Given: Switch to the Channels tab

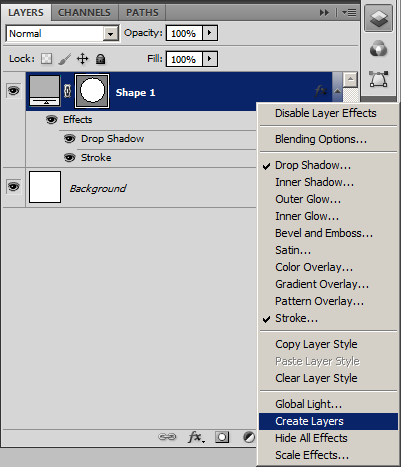Looking at the screenshot, I should [84, 13].
